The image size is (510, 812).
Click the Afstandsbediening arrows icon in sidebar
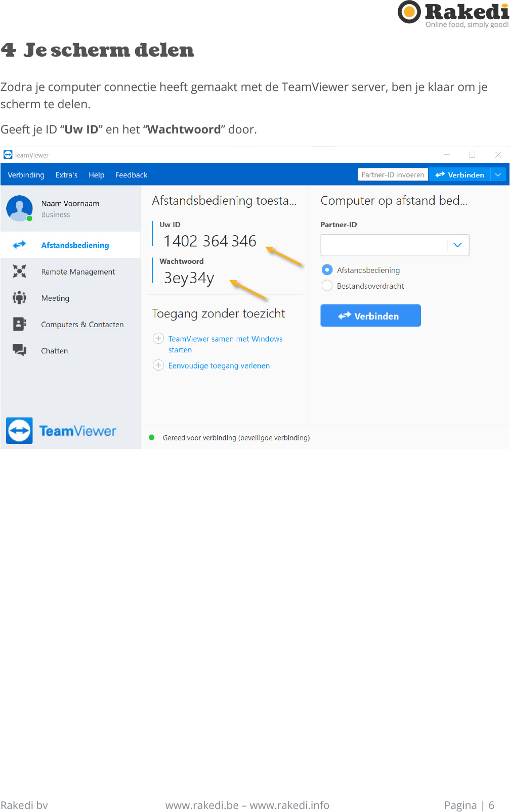tap(19, 245)
